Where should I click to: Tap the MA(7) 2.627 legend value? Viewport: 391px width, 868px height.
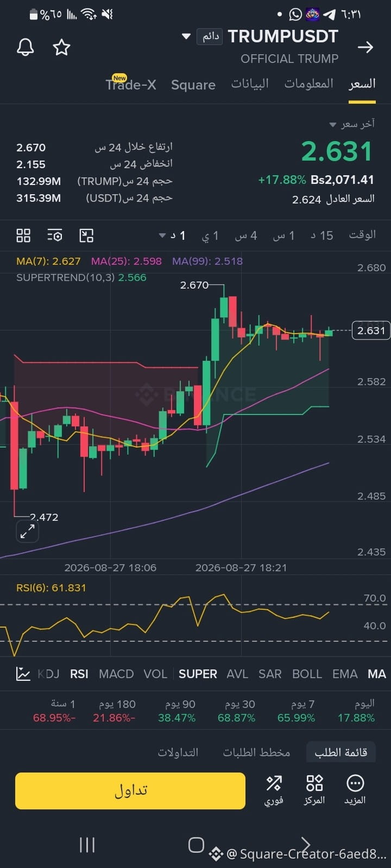[x=48, y=261]
